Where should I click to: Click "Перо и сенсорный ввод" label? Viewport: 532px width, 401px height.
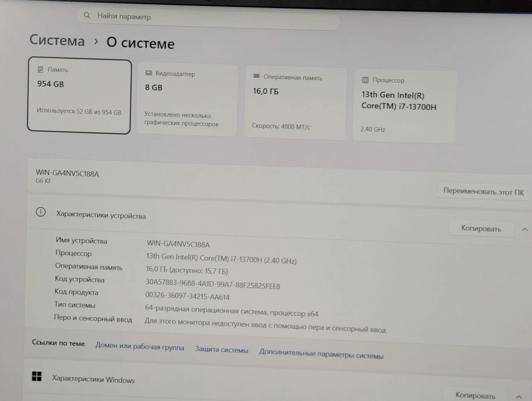tap(93, 318)
